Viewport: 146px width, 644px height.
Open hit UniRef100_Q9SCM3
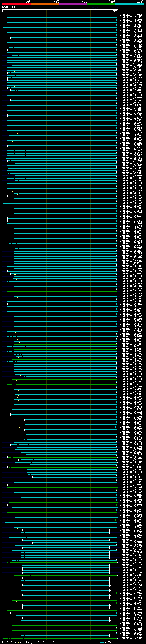click(131, 42)
